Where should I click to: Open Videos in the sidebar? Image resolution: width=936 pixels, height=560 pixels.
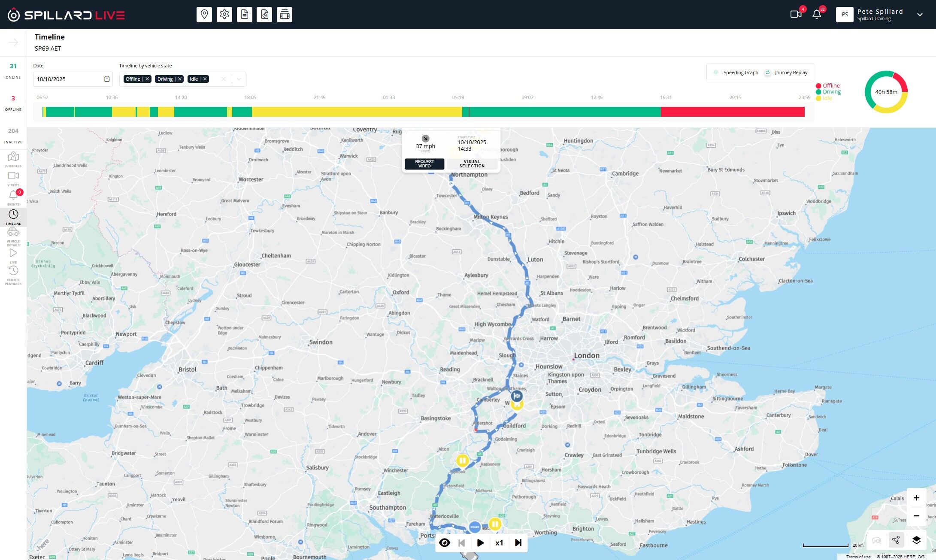(x=13, y=179)
